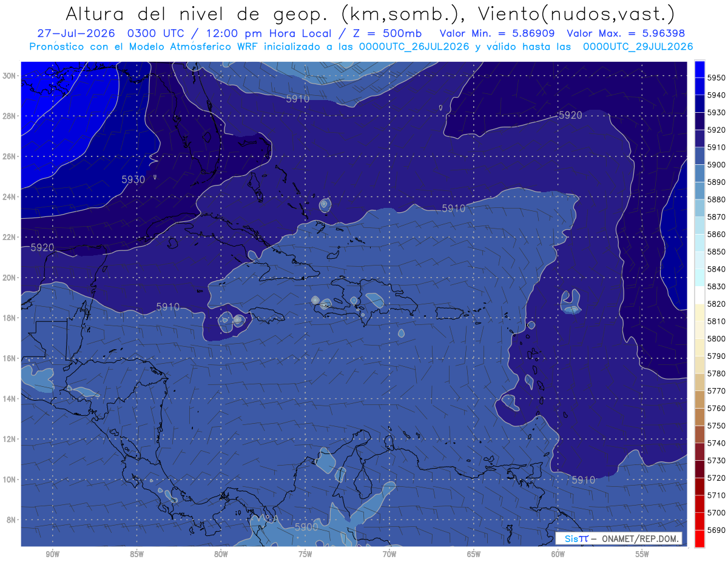
Task: Click the "Z = 500mb" level label
Action: pyautogui.click(x=384, y=34)
